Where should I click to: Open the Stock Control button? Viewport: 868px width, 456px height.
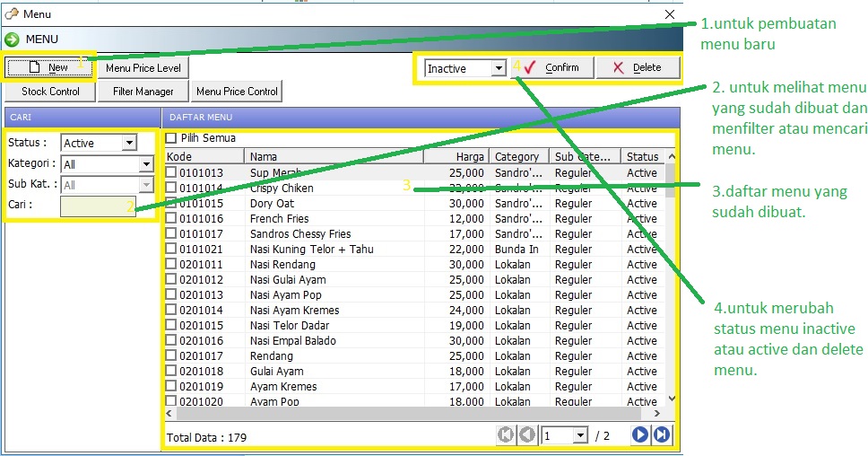pos(50,91)
